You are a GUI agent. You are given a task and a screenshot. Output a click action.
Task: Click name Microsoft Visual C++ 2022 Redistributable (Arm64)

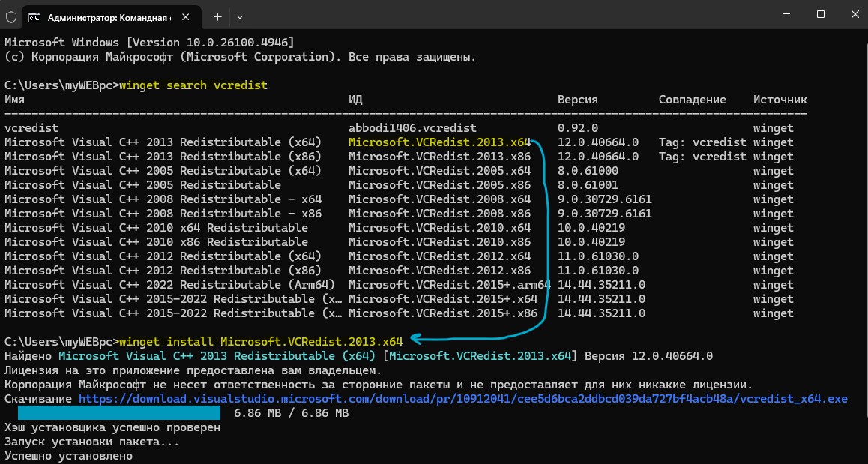170,285
